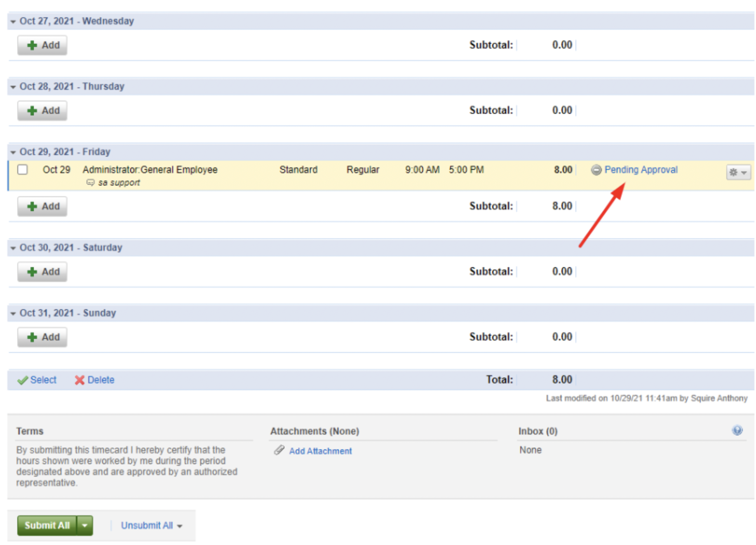This screenshot has width=756, height=545.
Task: Add a time entry for Saturday Oct 30
Action: click(42, 272)
